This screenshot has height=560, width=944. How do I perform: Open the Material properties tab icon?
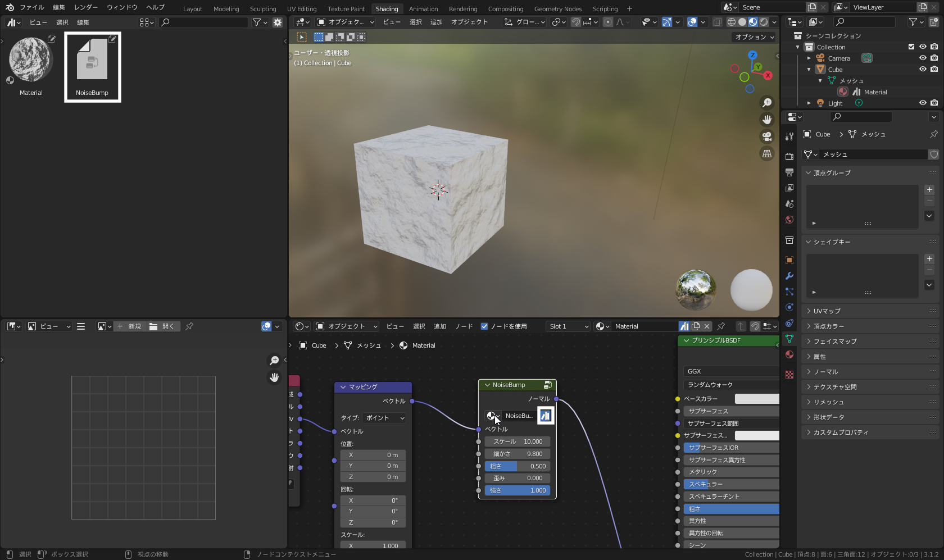[x=789, y=354]
